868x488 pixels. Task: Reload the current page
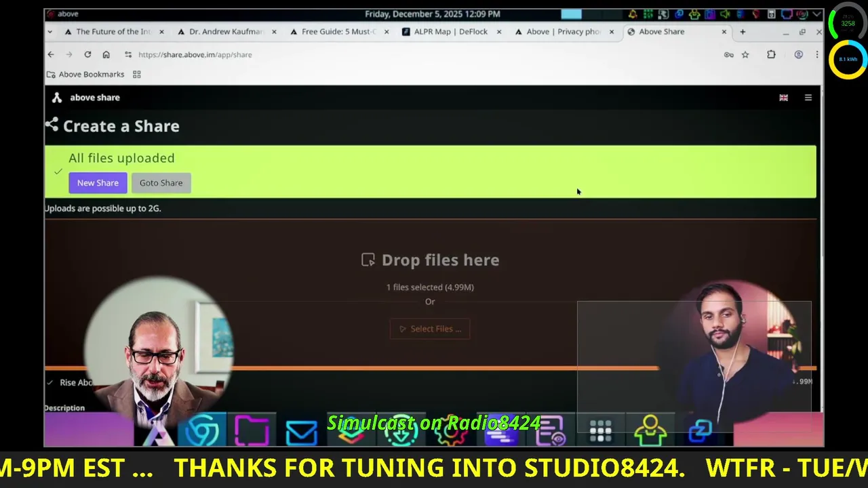click(87, 54)
